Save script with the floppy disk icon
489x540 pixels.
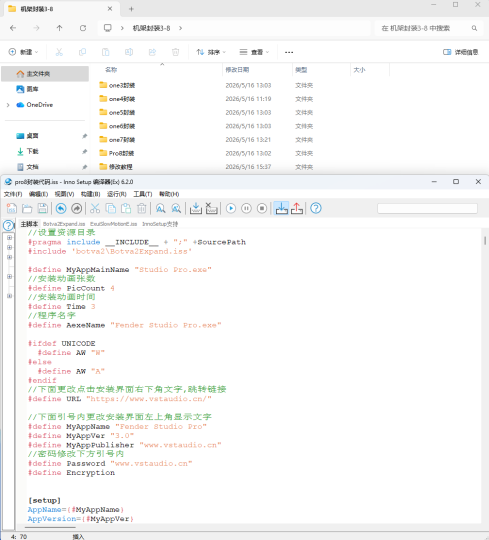[x=43, y=208]
